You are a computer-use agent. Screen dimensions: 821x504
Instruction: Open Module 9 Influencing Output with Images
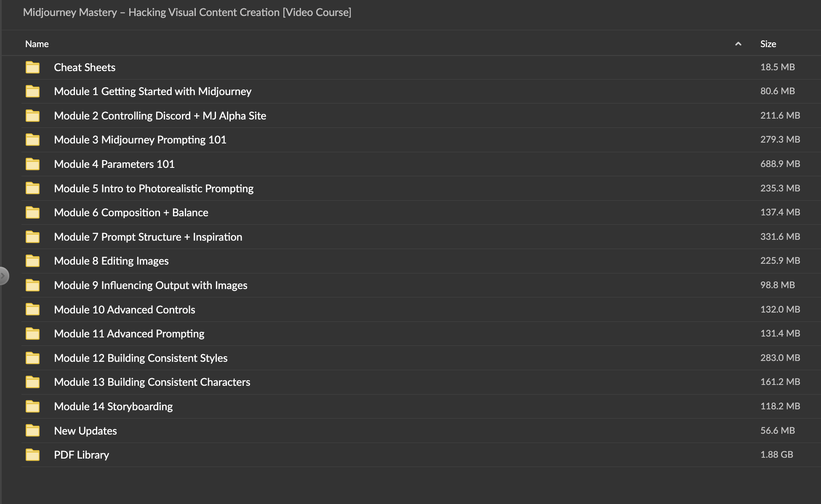151,285
